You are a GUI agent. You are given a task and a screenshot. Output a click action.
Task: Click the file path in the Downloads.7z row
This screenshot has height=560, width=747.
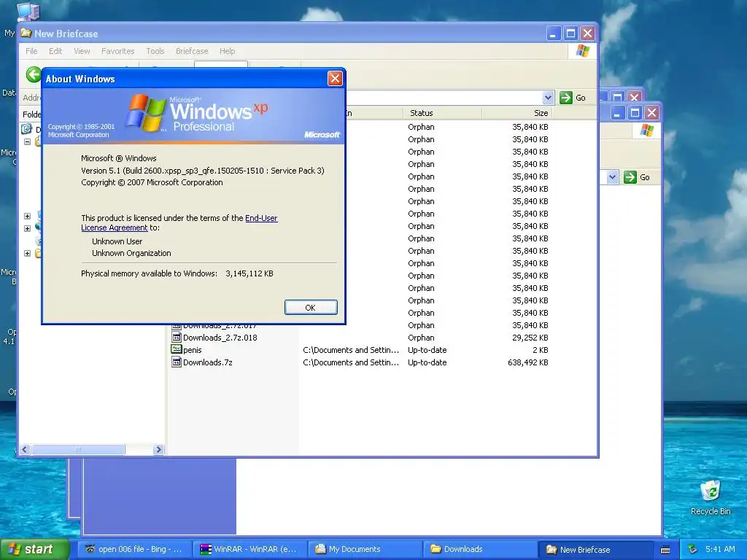pos(351,362)
